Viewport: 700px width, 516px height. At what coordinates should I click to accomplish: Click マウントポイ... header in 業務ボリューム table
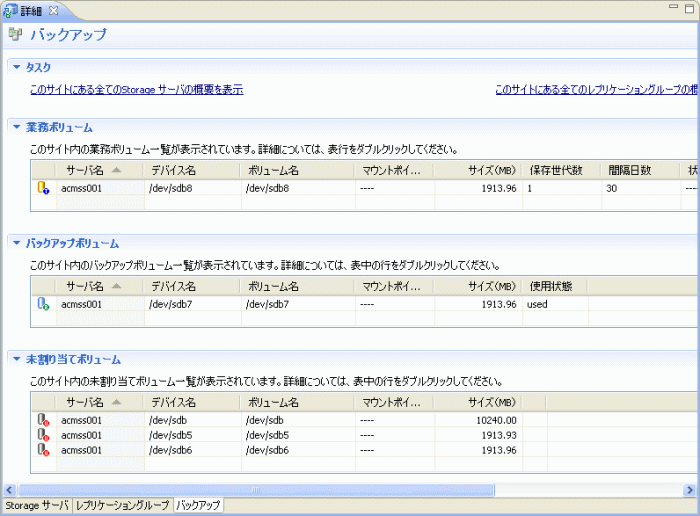tap(394, 170)
